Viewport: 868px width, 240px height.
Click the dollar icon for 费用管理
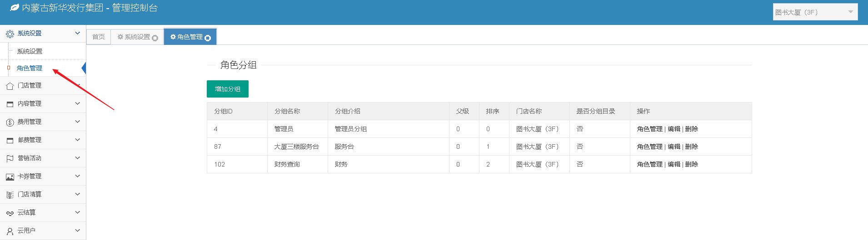pyautogui.click(x=10, y=122)
